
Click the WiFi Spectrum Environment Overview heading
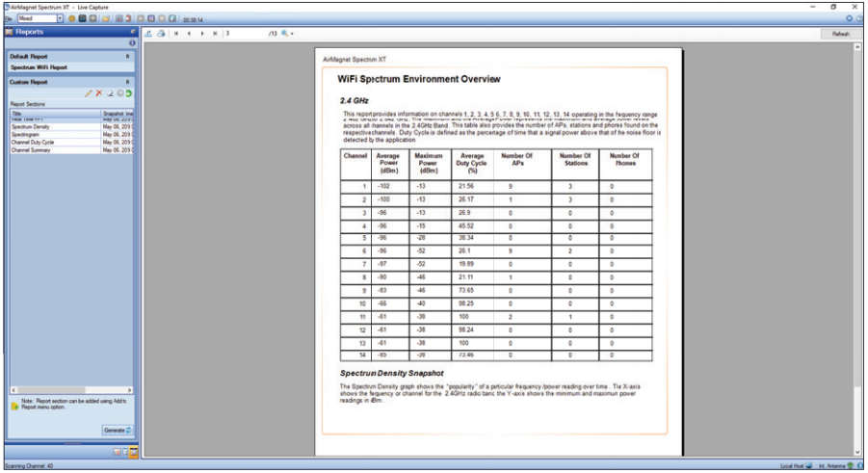[x=419, y=79]
